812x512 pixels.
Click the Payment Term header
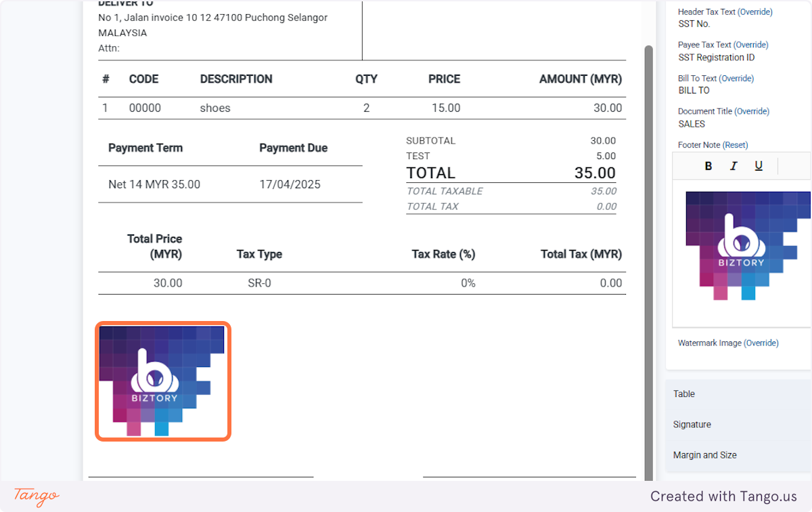pyautogui.click(x=145, y=148)
